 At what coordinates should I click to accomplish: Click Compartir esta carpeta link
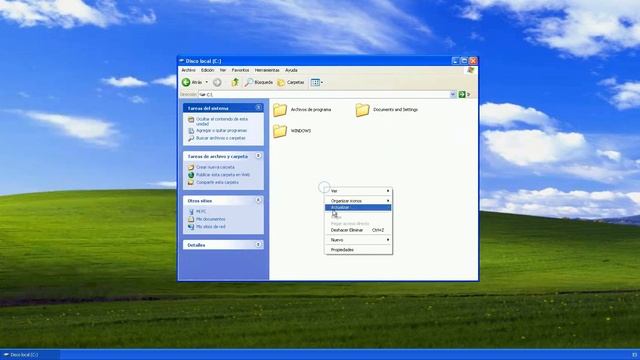pyautogui.click(x=217, y=182)
